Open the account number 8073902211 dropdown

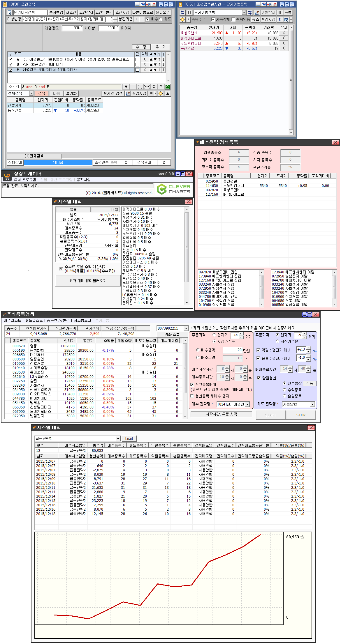pyautogui.click(x=186, y=328)
